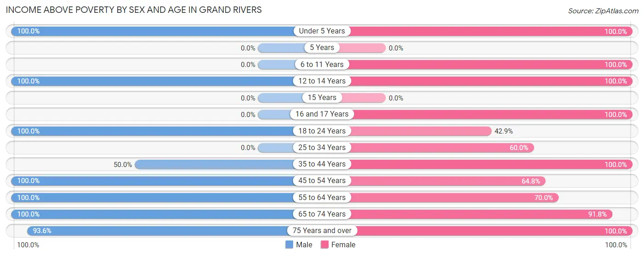This screenshot has width=644, height=256.
Task: Select the 12 to 14 Years label
Action: point(322,81)
